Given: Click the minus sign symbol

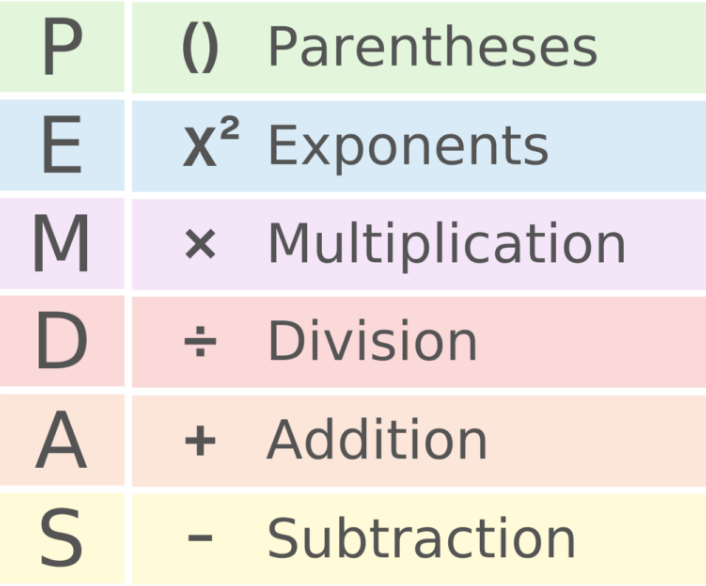Looking at the screenshot, I should [x=200, y=539].
